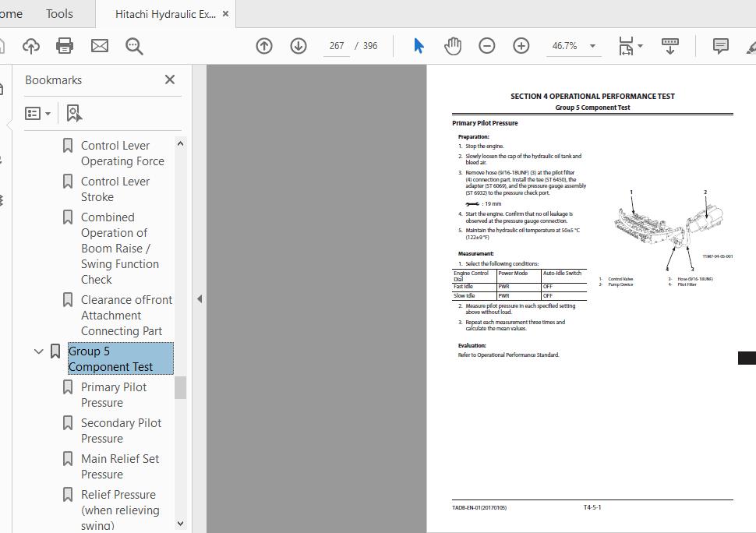Close the Hitachi Hydraulic document tab

point(225,14)
